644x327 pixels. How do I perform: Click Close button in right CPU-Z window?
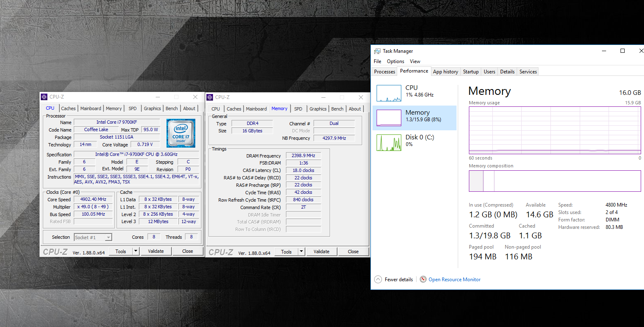click(x=353, y=252)
